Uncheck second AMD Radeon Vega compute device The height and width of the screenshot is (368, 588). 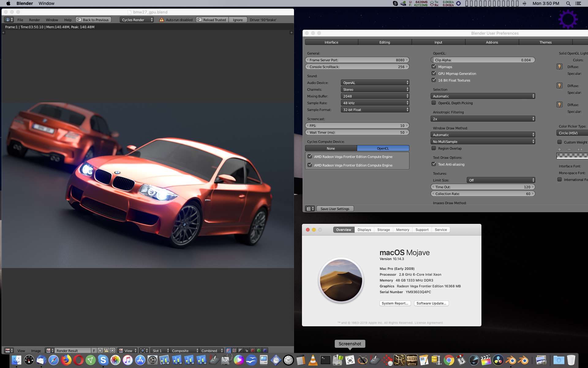(310, 165)
